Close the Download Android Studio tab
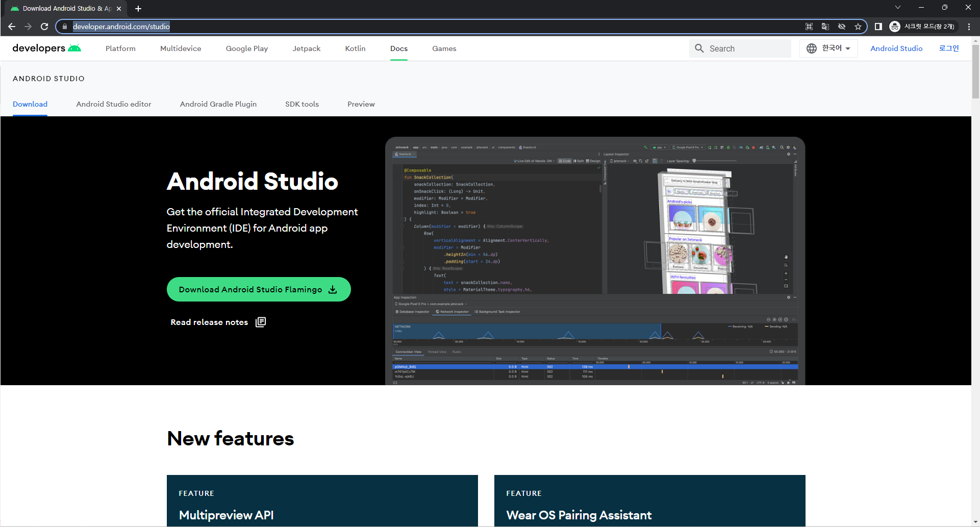980x527 pixels. click(119, 9)
